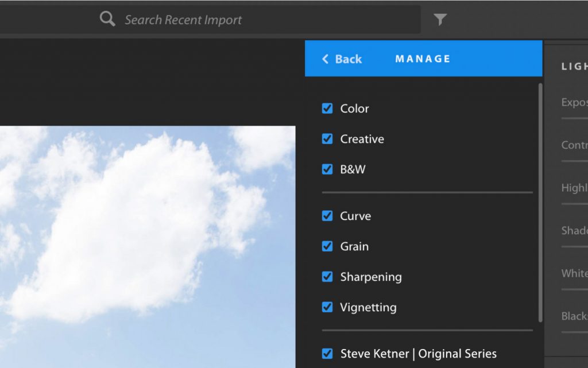Collapse the Light panel header

pyautogui.click(x=574, y=67)
